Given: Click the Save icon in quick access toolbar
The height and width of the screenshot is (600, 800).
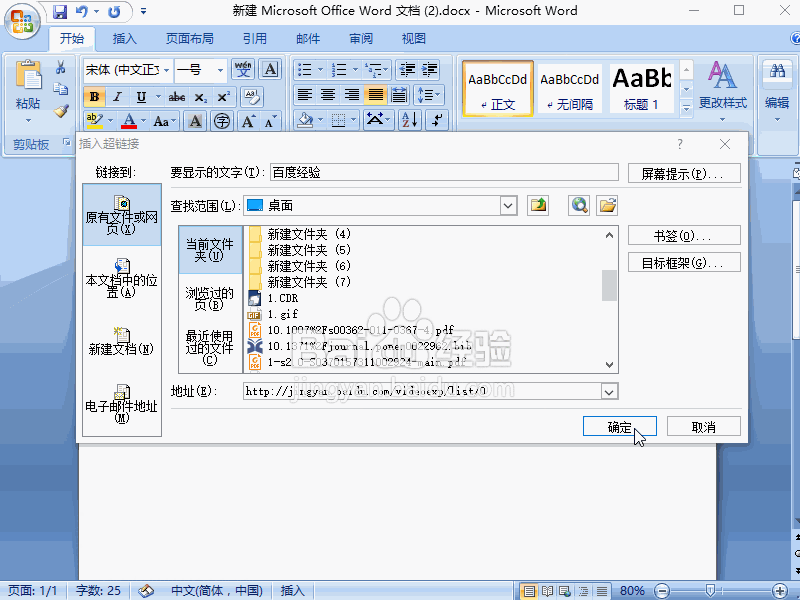Looking at the screenshot, I should coord(60,11).
